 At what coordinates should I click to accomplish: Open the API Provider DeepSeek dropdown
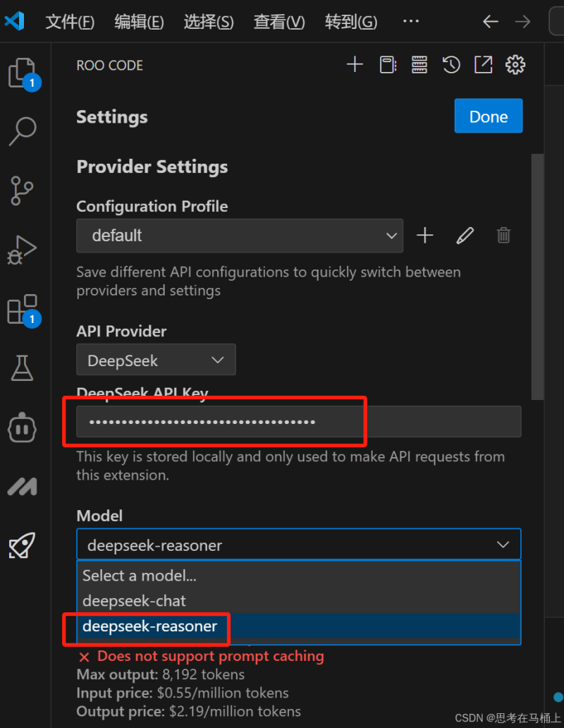pos(156,360)
